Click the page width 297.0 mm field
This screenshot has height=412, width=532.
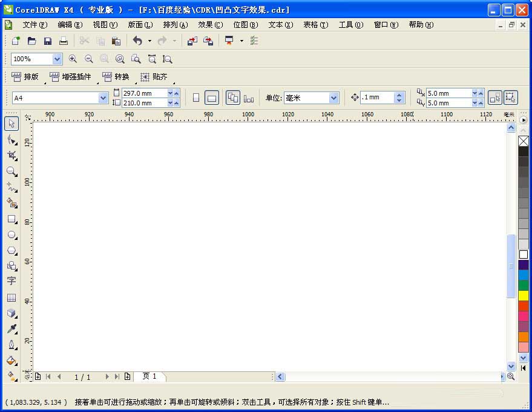click(144, 93)
